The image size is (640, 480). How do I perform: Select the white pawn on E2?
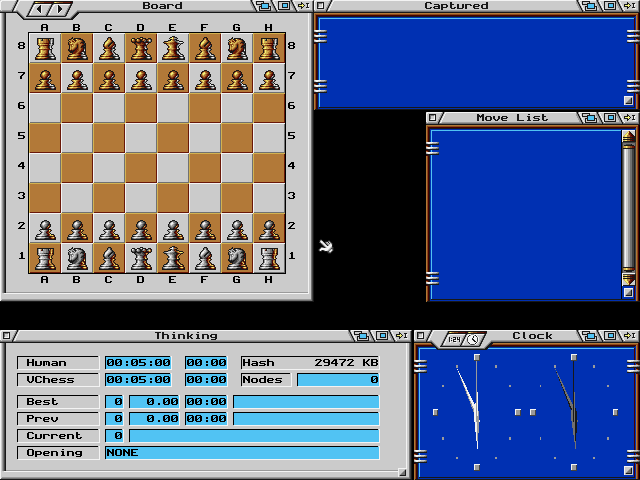[x=173, y=228]
